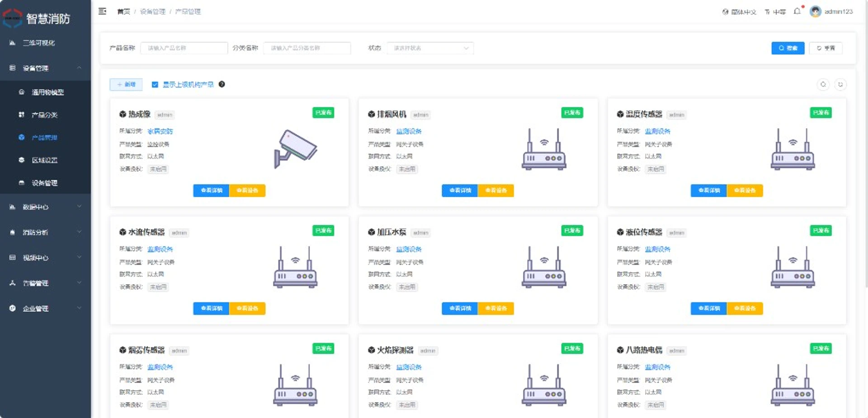View details of the 热成像 product
This screenshot has width=868, height=418.
pyautogui.click(x=211, y=190)
